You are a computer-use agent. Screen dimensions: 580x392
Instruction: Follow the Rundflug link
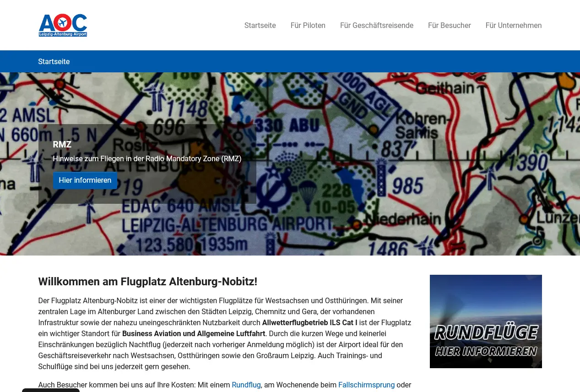pos(246,385)
